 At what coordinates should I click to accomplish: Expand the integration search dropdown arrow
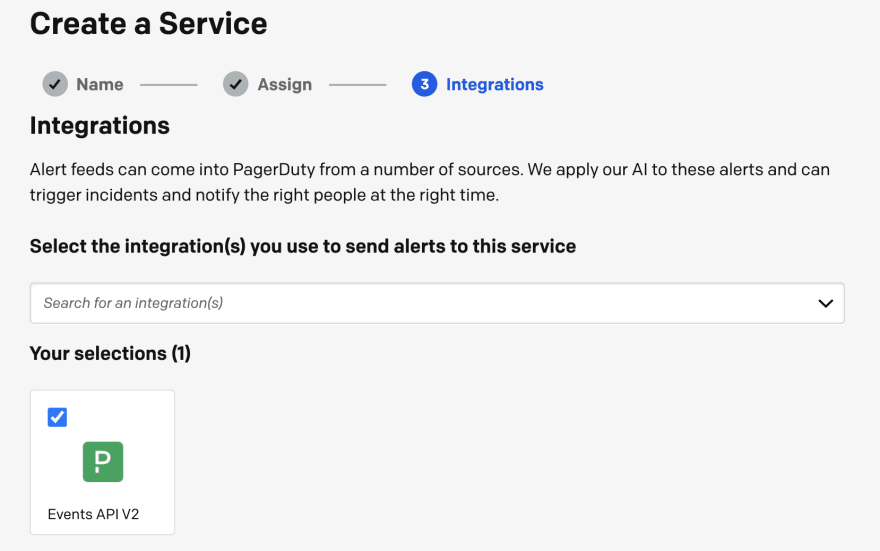825,303
